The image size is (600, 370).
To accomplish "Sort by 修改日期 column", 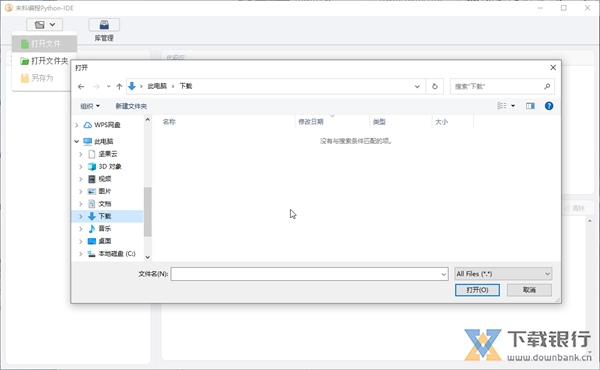I will click(x=311, y=122).
